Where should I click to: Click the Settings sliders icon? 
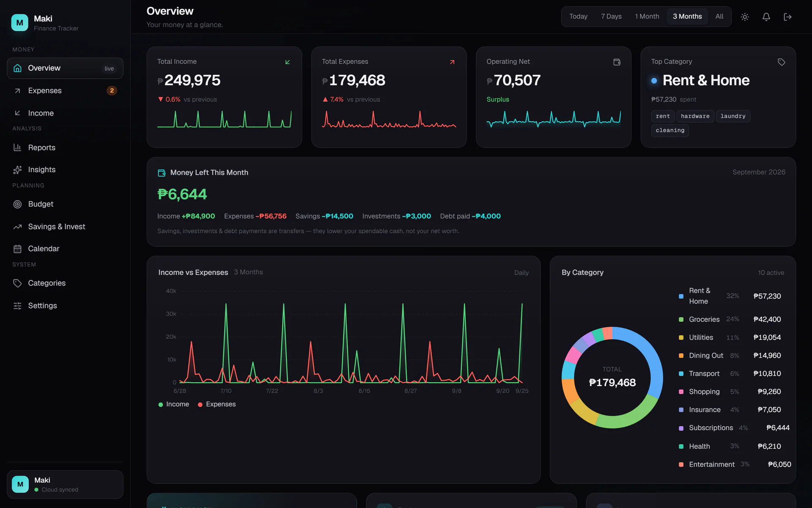[17, 306]
